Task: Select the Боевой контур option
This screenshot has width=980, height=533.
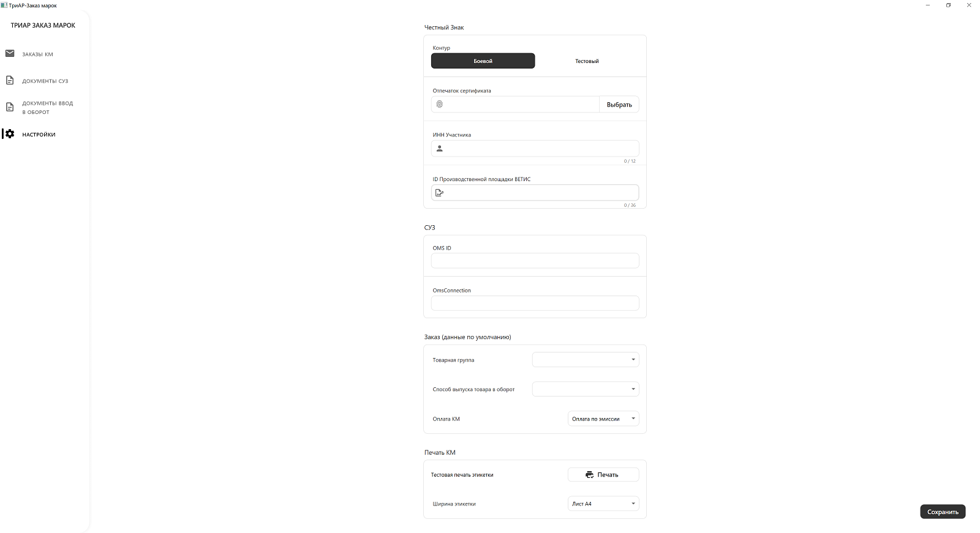Action: click(483, 61)
